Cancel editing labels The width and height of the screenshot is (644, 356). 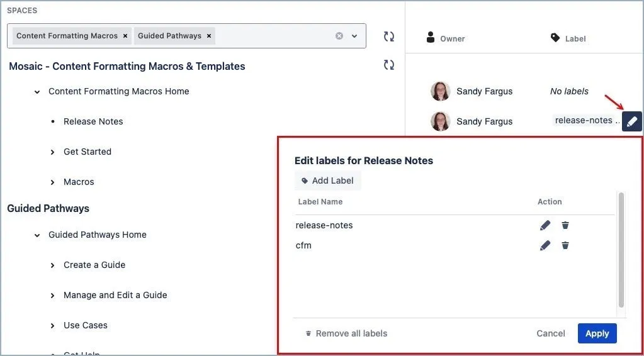pos(551,333)
